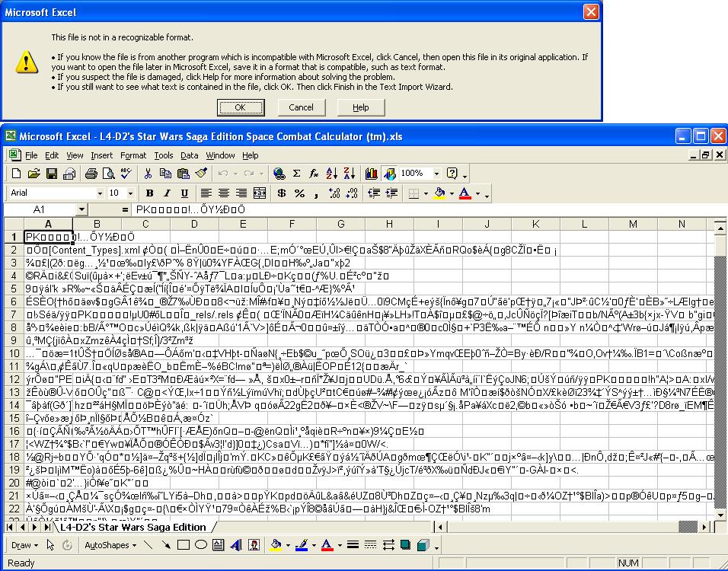728x571 pixels.
Task: Open the Borders dropdown arrow
Action: [x=426, y=193]
